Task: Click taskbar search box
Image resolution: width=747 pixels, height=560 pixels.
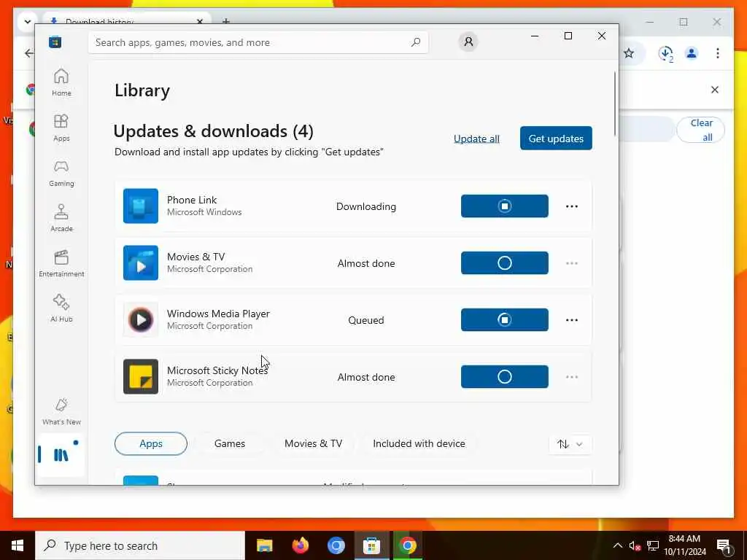Action: coord(140,545)
